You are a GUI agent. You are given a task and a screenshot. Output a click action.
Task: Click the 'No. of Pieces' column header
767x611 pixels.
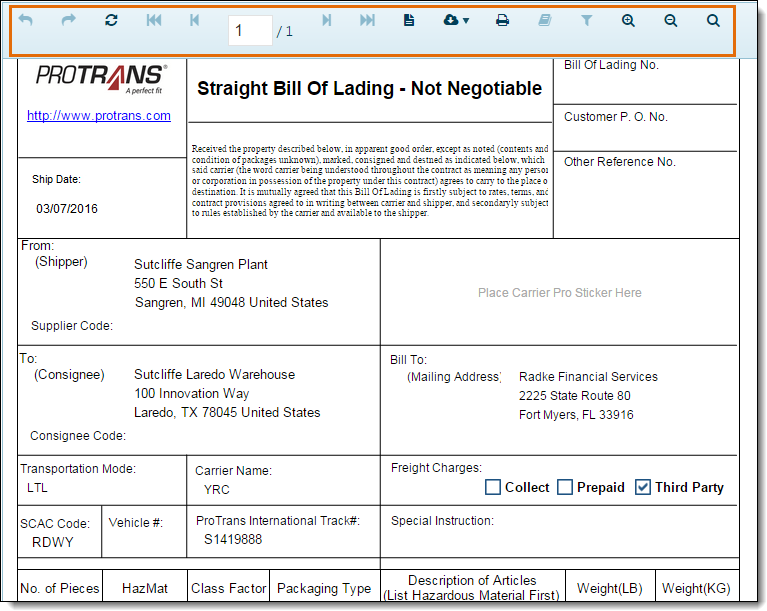(60, 588)
